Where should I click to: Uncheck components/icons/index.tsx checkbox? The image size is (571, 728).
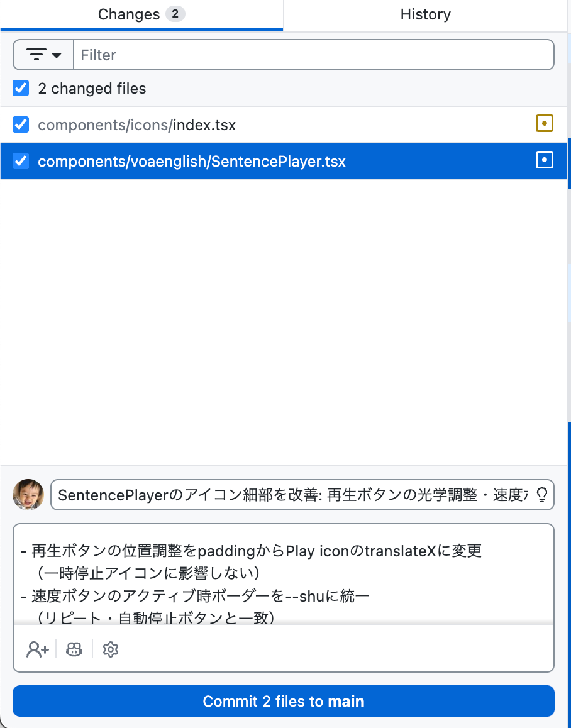21,124
